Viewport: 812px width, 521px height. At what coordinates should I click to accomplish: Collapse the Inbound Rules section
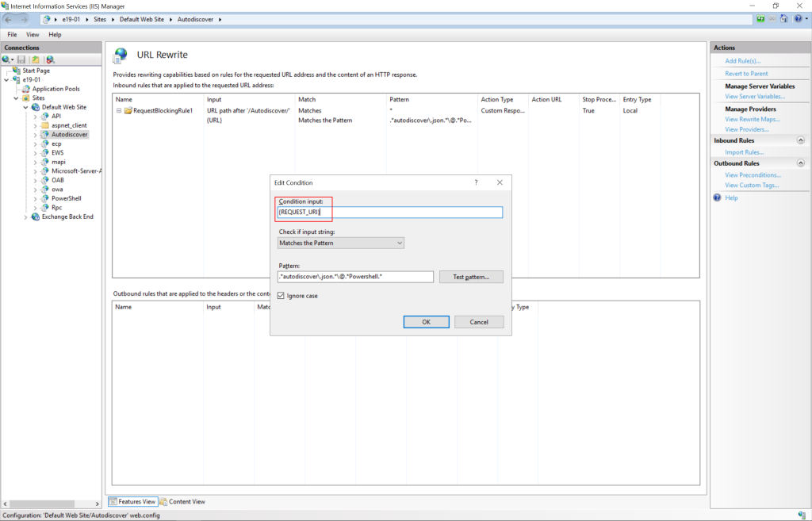799,140
